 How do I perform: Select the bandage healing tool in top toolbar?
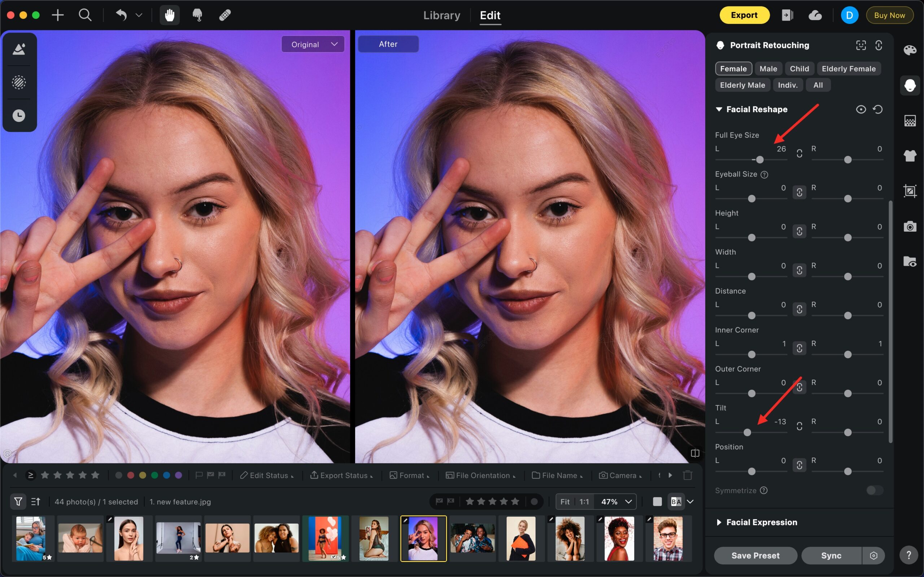225,15
